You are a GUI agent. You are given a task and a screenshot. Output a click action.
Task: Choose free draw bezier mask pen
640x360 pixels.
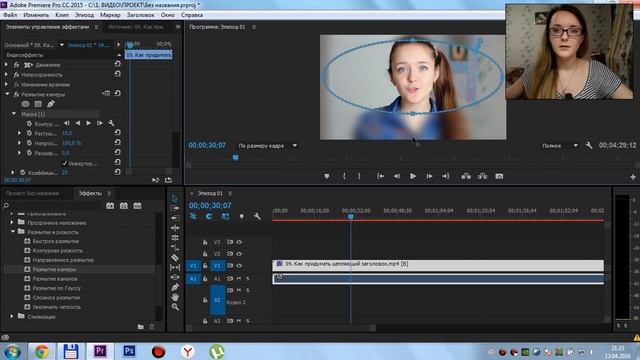[51, 104]
